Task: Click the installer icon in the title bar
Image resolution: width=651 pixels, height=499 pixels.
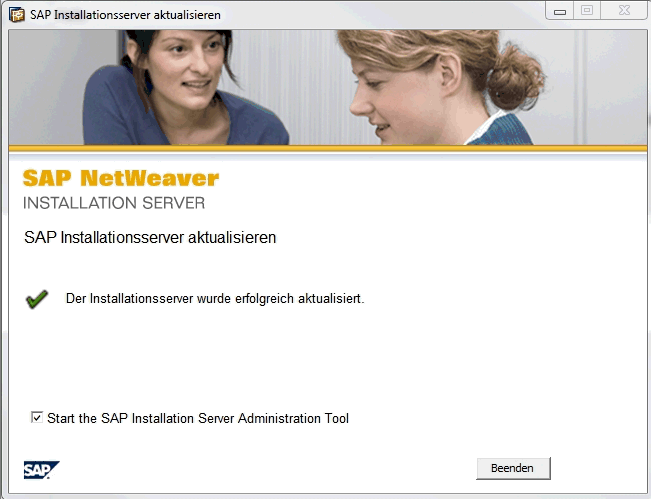Action: pyautogui.click(x=17, y=15)
